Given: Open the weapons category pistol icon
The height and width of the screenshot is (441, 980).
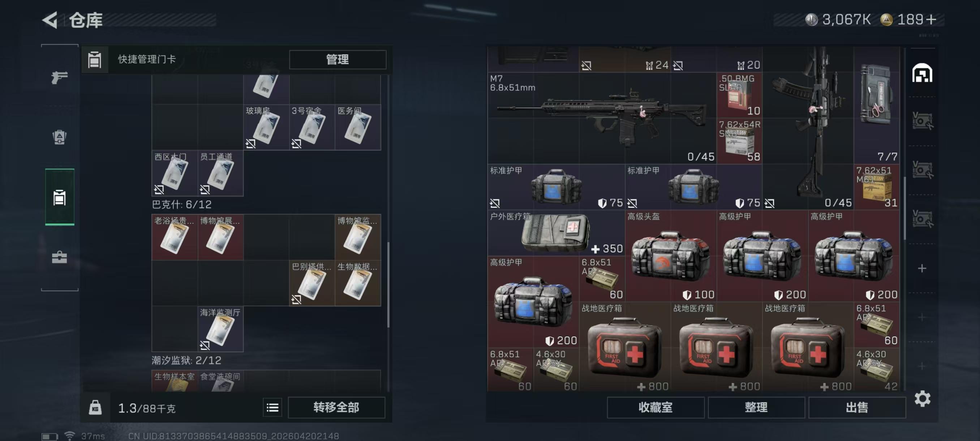Looking at the screenshot, I should 59,77.
